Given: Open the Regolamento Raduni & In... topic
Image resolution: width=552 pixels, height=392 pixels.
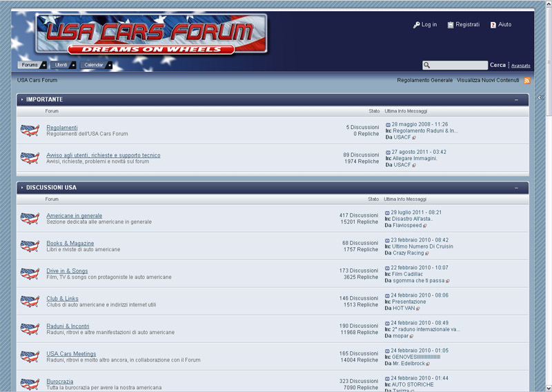Looking at the screenshot, I should pyautogui.click(x=425, y=131).
